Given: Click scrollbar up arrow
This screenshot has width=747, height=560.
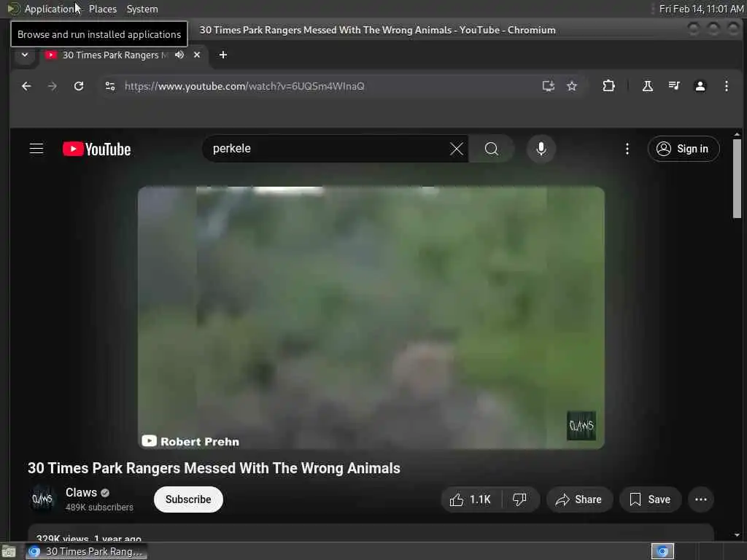Looking at the screenshot, I should pos(737,134).
